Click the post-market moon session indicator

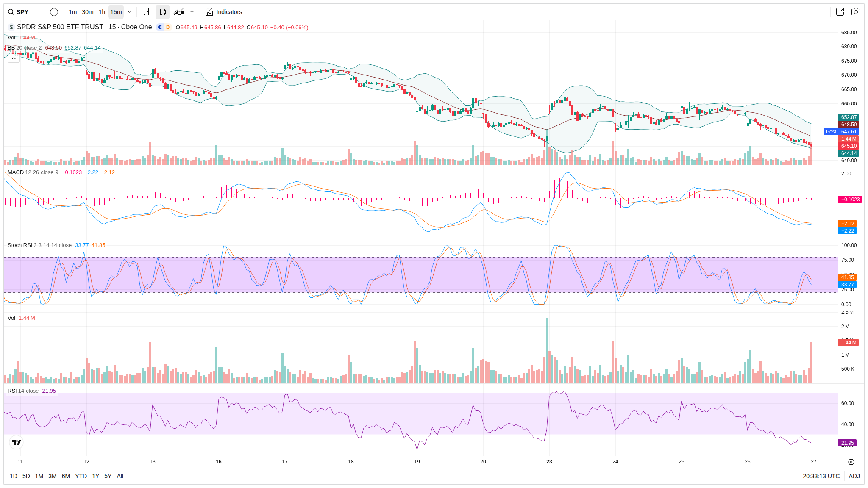tap(160, 27)
